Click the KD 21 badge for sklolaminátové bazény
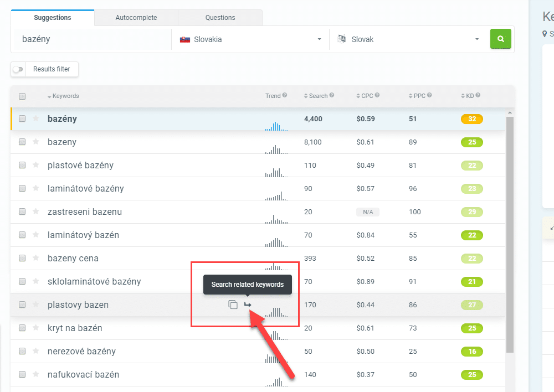554x392 pixels. click(471, 282)
